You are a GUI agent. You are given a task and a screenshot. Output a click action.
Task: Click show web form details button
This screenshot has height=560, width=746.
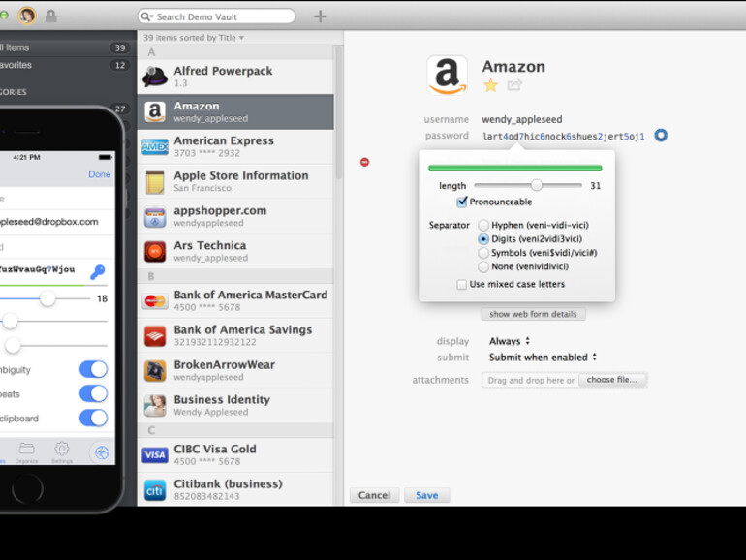click(x=533, y=314)
